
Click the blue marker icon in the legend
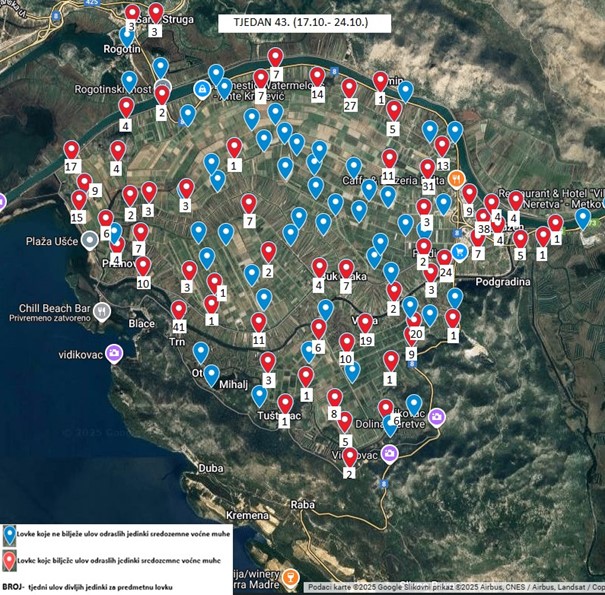[x=9, y=536]
